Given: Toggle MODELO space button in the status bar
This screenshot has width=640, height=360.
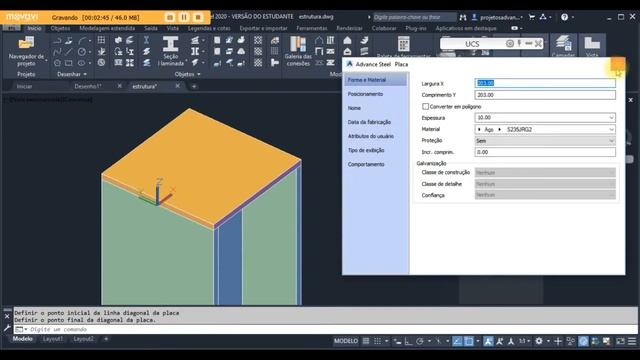Looking at the screenshot, I should click(x=346, y=341).
